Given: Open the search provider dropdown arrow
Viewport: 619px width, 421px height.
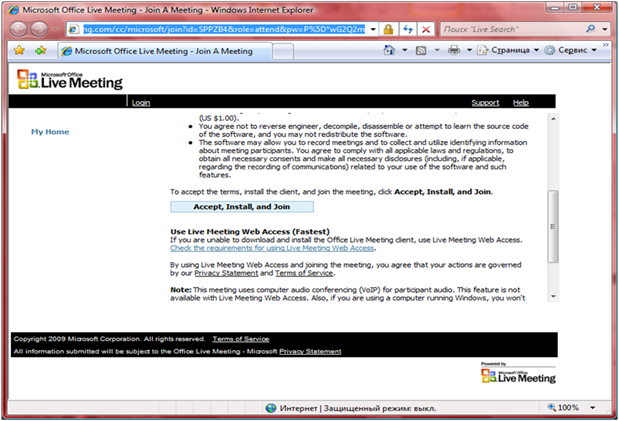Looking at the screenshot, I should pos(604,29).
